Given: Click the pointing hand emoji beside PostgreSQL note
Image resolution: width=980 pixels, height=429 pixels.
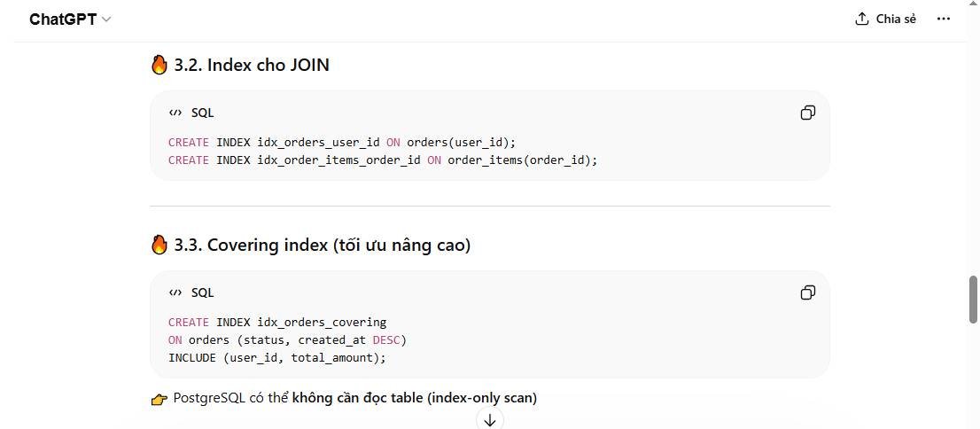Looking at the screenshot, I should [159, 399].
